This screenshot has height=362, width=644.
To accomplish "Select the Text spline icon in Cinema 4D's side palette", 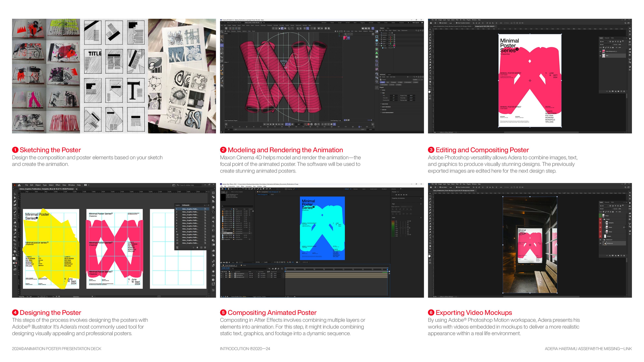I will pos(377,44).
